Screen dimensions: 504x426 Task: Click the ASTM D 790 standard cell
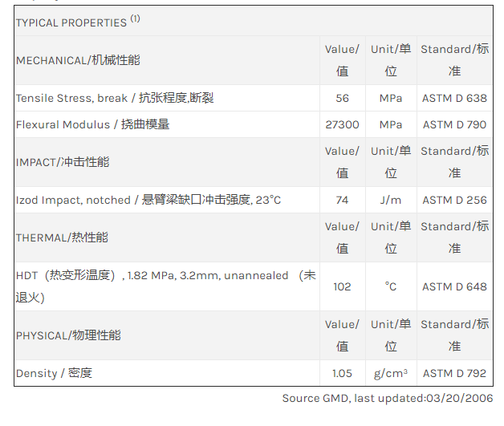click(454, 124)
